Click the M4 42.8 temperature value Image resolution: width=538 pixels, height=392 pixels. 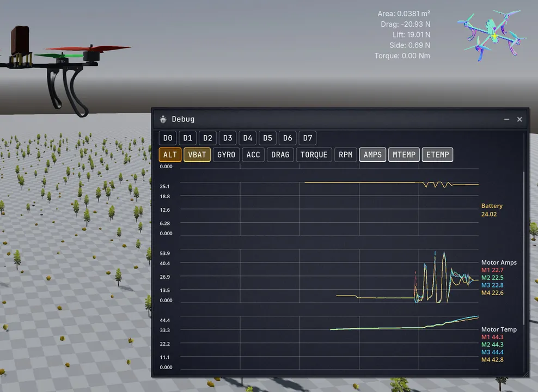point(492,360)
